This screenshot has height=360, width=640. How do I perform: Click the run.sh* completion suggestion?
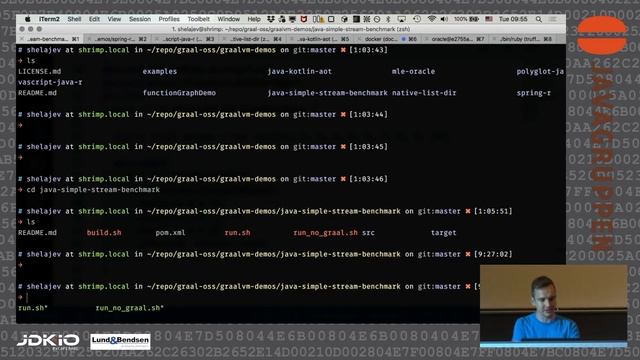(33, 308)
